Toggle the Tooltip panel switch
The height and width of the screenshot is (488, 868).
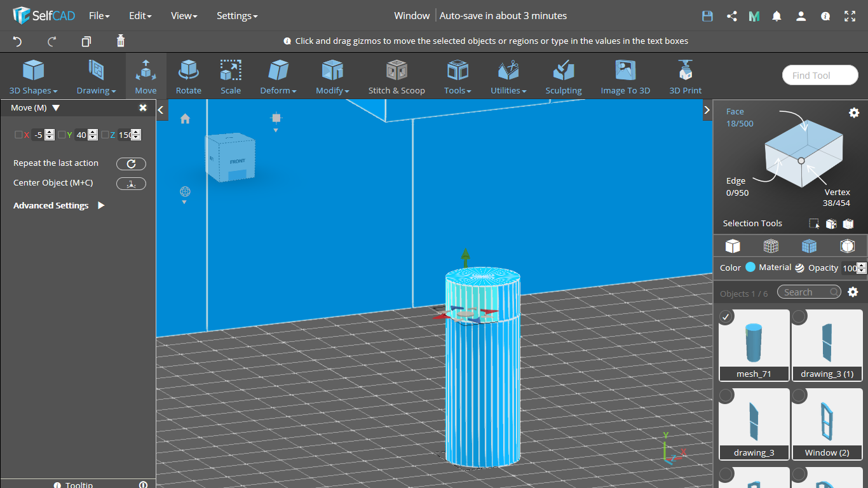143,485
